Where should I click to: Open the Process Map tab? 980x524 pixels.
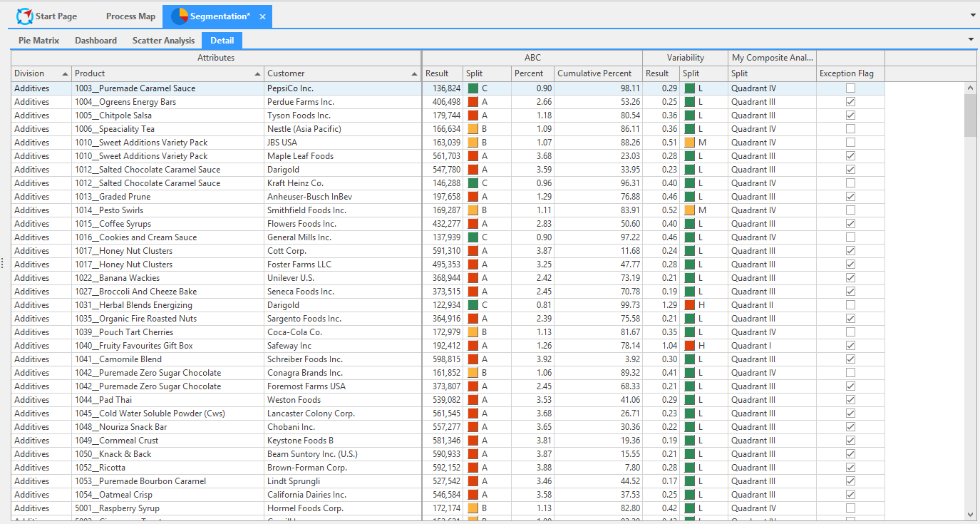coord(130,16)
